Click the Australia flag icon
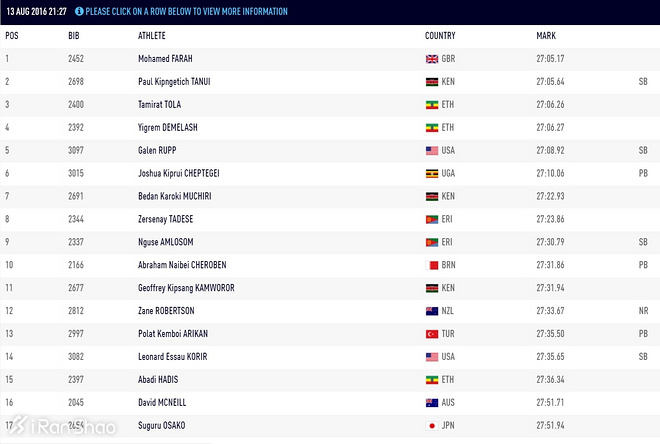The width and height of the screenshot is (660, 444). [432, 402]
